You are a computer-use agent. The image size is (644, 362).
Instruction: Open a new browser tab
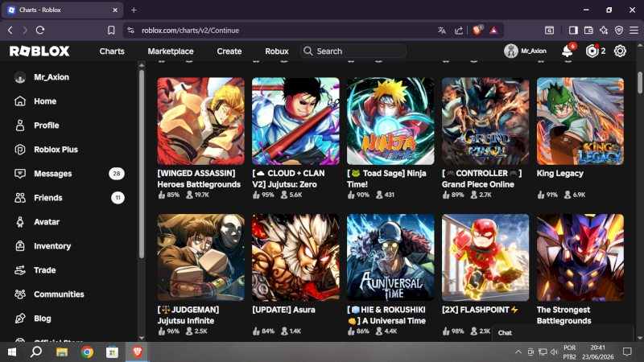(x=134, y=10)
